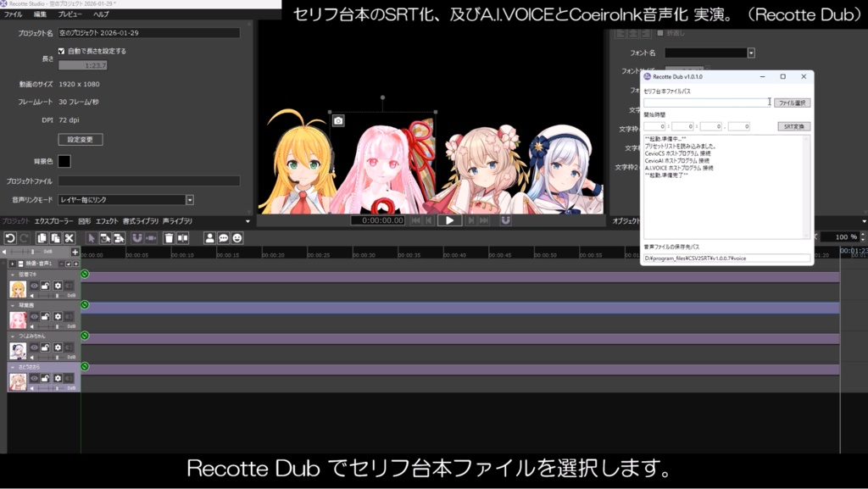This screenshot has width=868, height=489.
Task: Click the 琴葉茜 track character thumbnail
Action: point(18,320)
